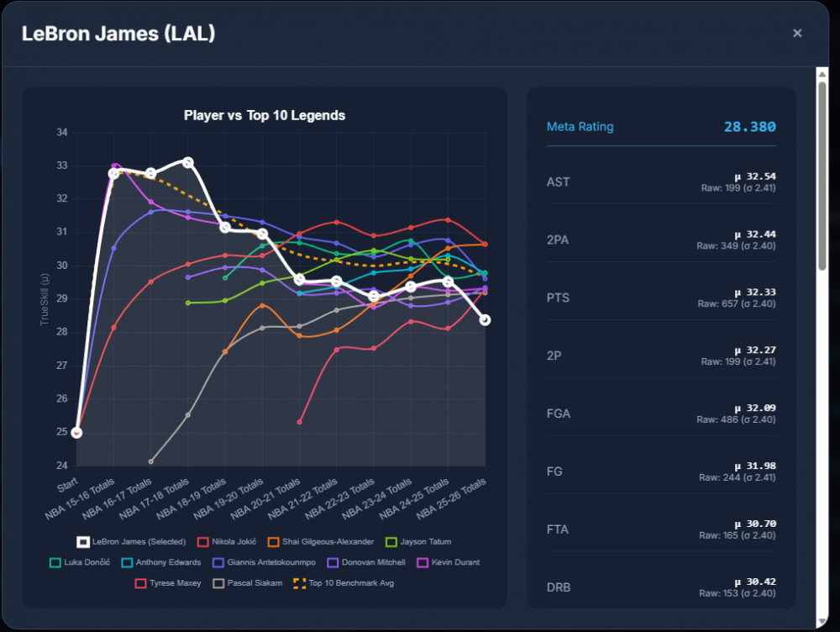Viewport: 840px width, 632px height.
Task: Toggle Pascal Siakam legend series
Action: point(248,583)
